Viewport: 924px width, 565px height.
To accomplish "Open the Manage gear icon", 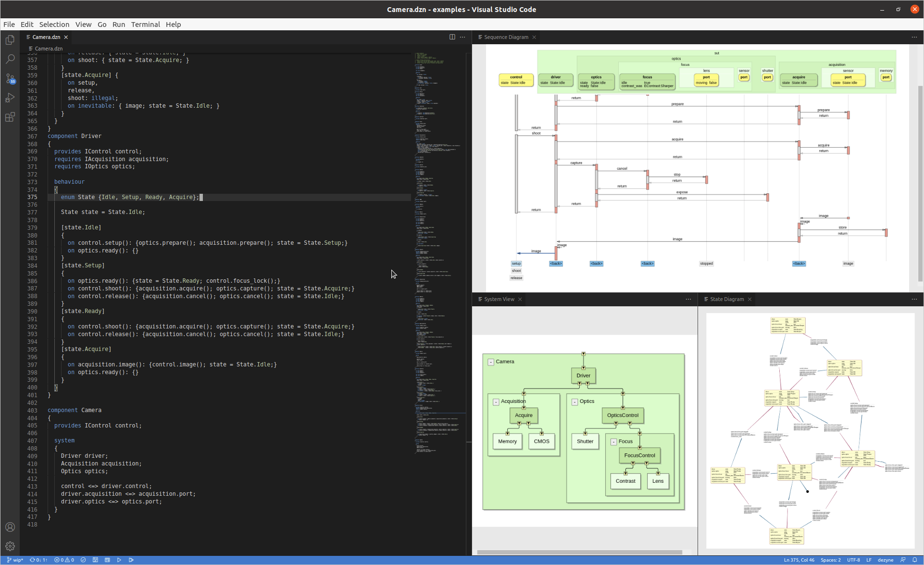I will (10, 546).
